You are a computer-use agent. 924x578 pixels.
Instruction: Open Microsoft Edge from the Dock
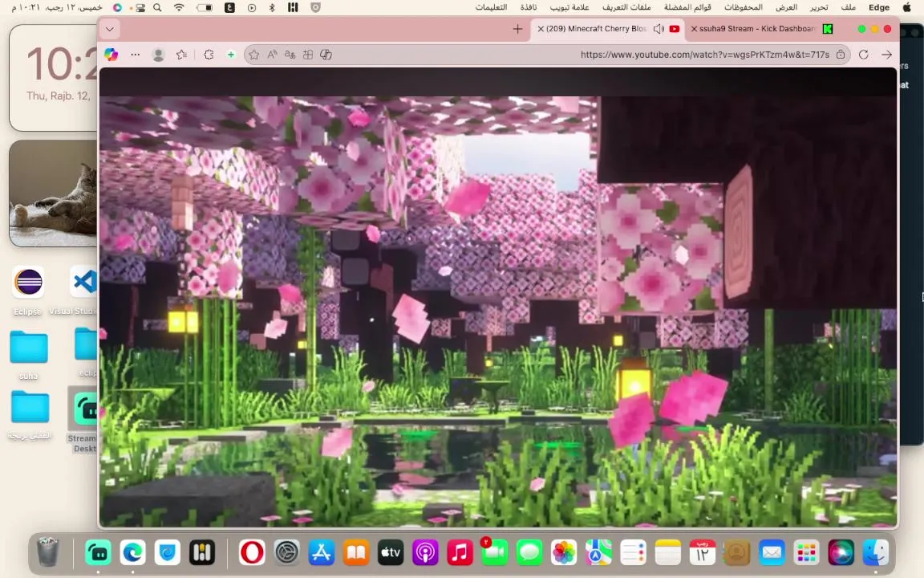pyautogui.click(x=133, y=552)
